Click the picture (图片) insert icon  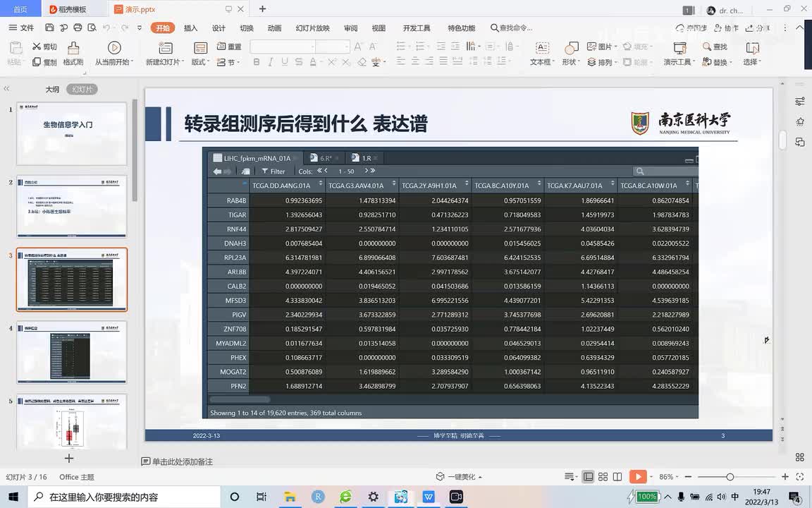591,47
